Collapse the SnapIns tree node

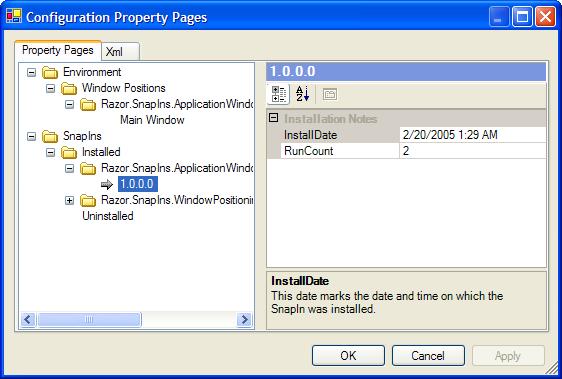(32, 136)
